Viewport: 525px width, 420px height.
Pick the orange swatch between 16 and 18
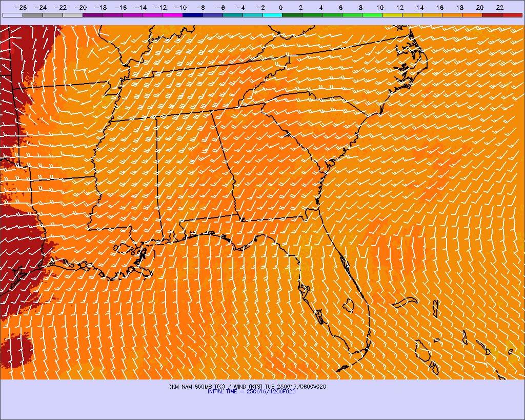click(452, 15)
